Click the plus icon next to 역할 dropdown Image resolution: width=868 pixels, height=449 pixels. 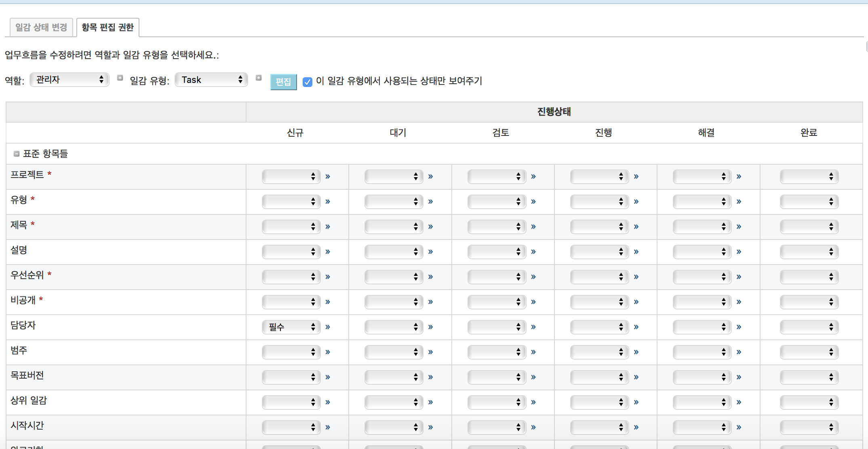tap(120, 78)
